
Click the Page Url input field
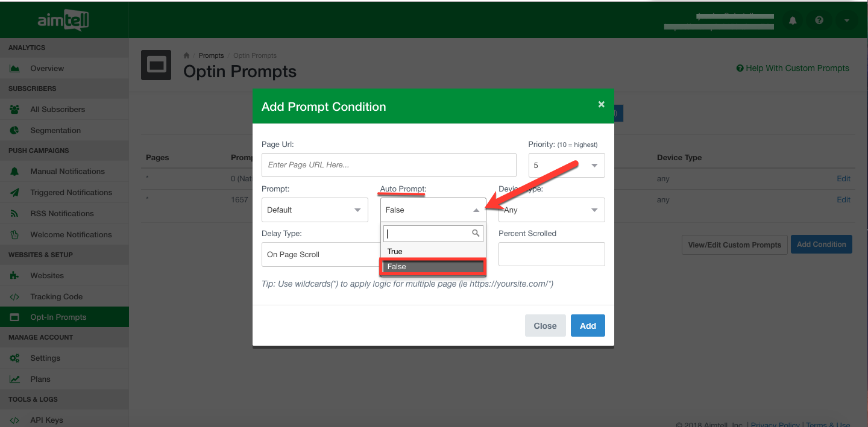pos(389,165)
